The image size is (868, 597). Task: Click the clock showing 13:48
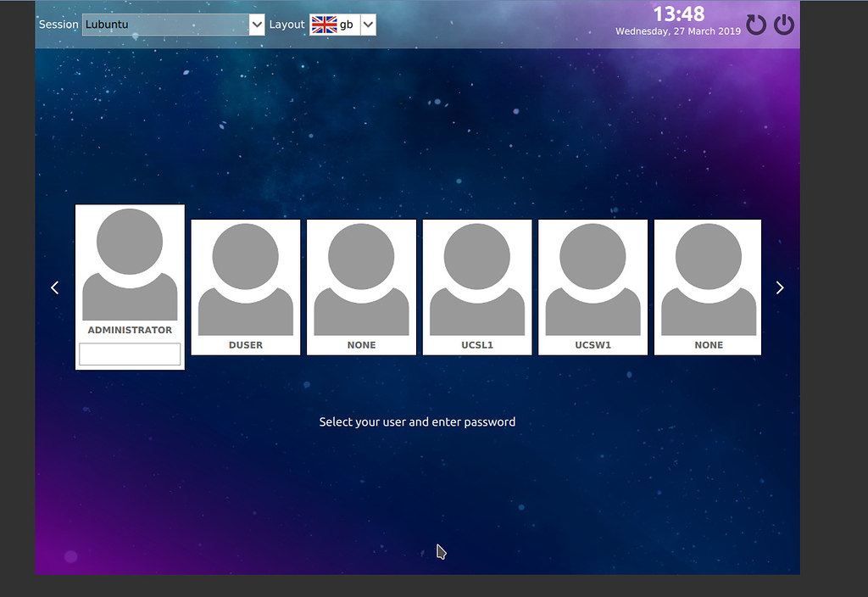[680, 14]
